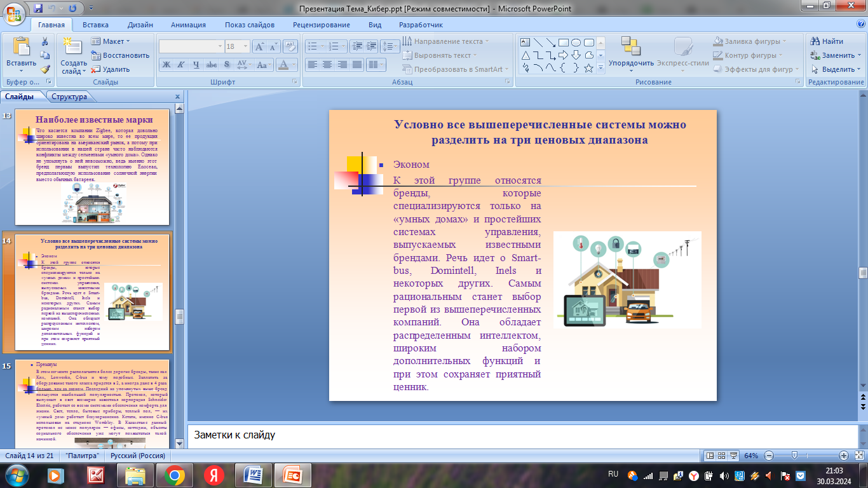
Task: Open Yandex browser from taskbar
Action: click(214, 475)
